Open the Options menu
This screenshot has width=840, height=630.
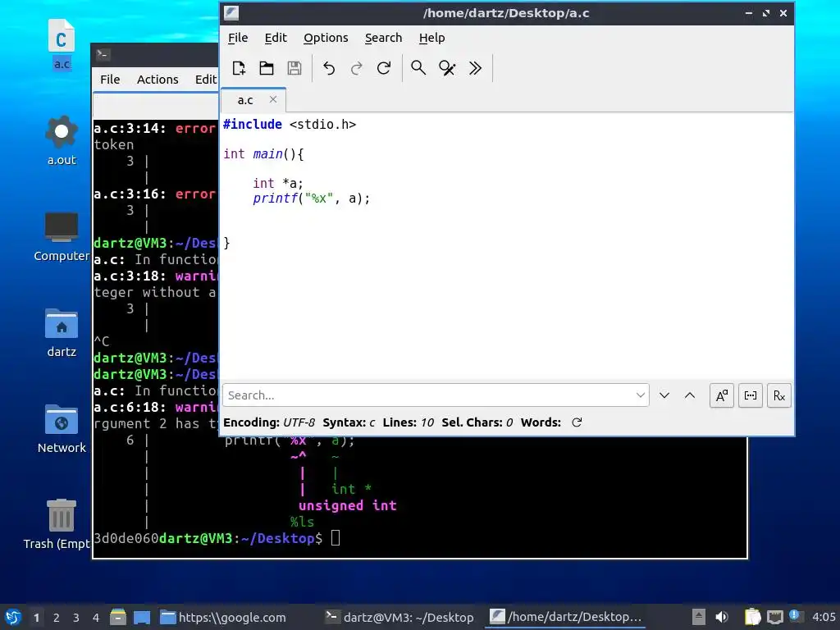coord(326,38)
